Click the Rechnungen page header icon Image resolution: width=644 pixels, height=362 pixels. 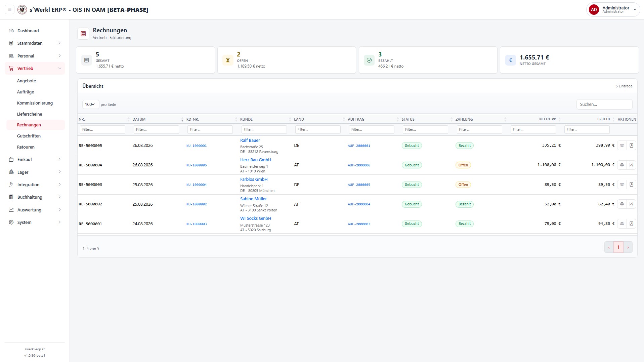click(x=83, y=34)
